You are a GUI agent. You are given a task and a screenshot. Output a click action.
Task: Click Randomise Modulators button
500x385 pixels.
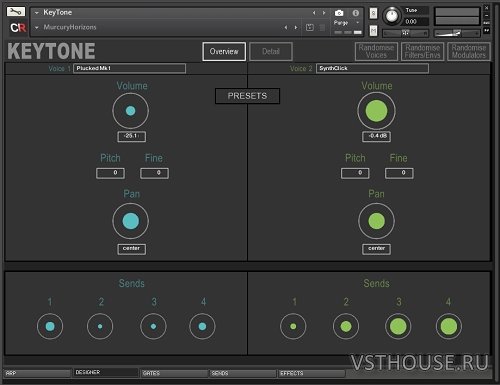[x=469, y=51]
